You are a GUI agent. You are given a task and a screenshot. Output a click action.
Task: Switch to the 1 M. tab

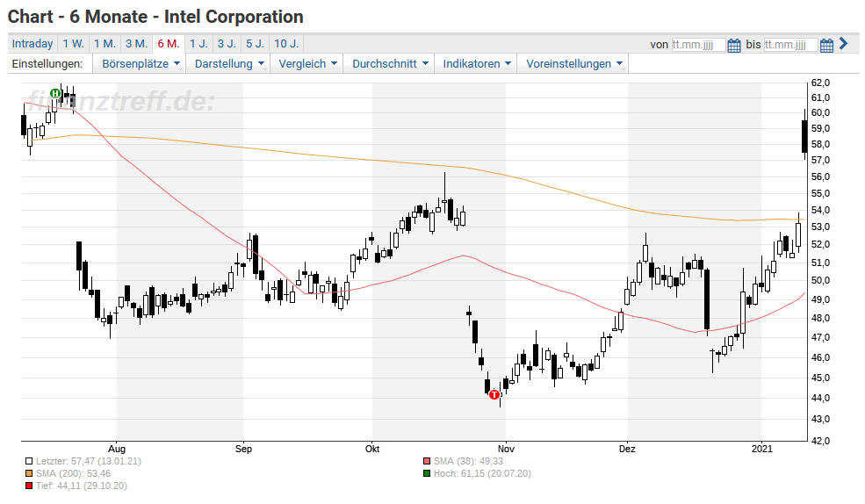(105, 44)
